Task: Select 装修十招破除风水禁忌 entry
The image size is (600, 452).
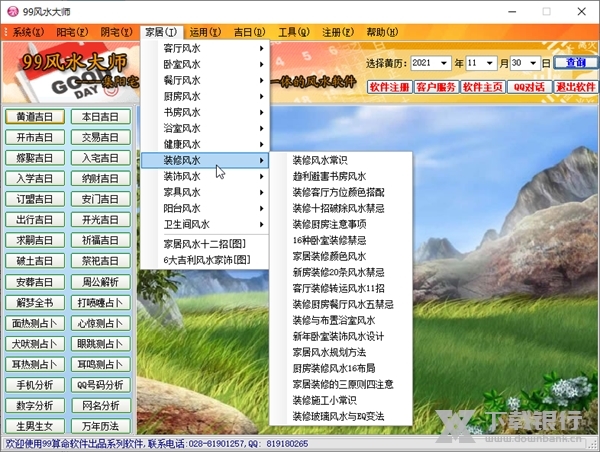Action: tap(341, 208)
